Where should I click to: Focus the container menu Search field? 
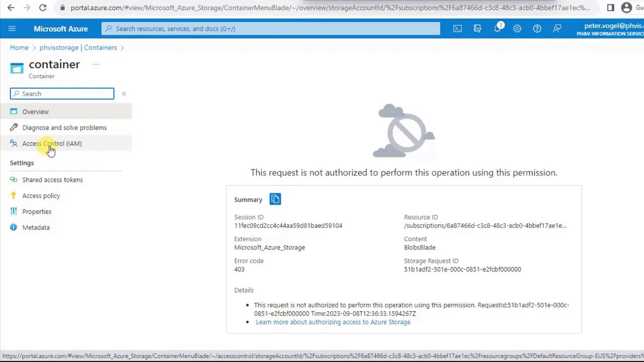[62, 94]
